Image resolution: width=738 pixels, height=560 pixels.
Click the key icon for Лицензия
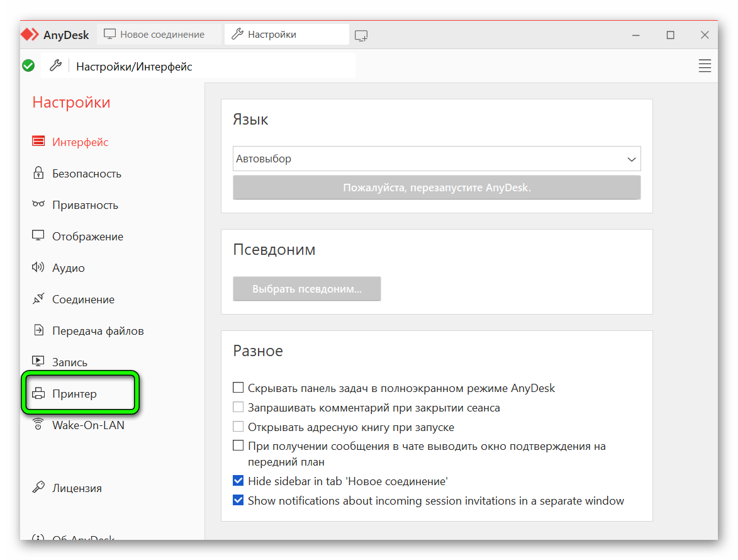tap(38, 487)
